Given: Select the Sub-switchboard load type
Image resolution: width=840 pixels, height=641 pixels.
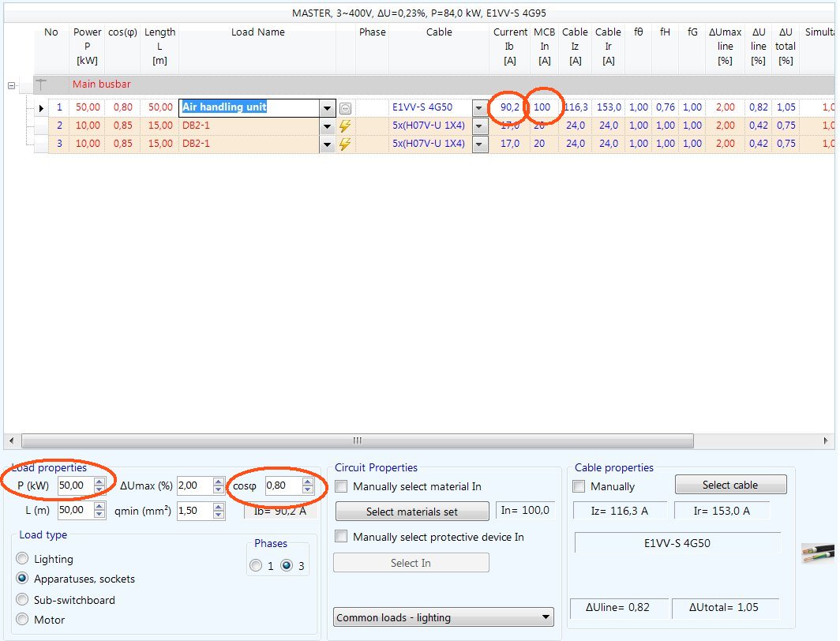Looking at the screenshot, I should pyautogui.click(x=24, y=600).
